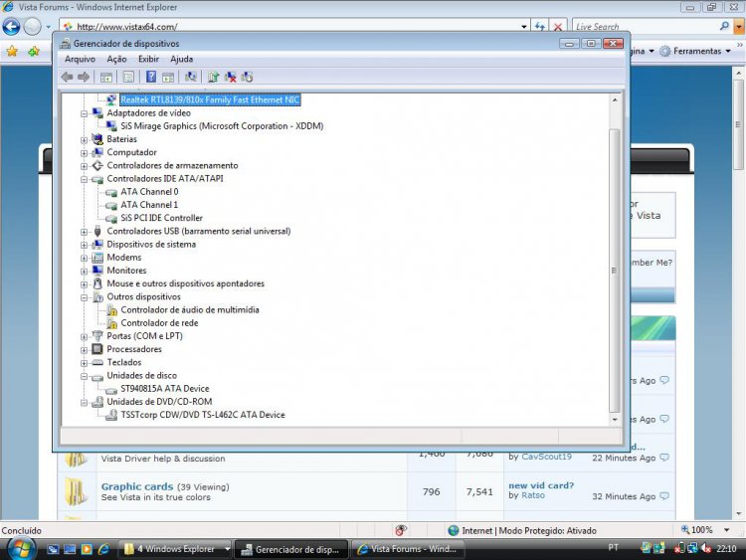Image resolution: width=746 pixels, height=560 pixels.
Task: Expand the Baterias node
Action: coord(85,140)
